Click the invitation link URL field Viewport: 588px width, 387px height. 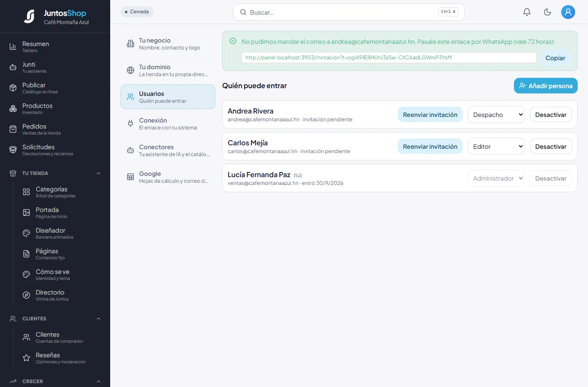pos(389,58)
